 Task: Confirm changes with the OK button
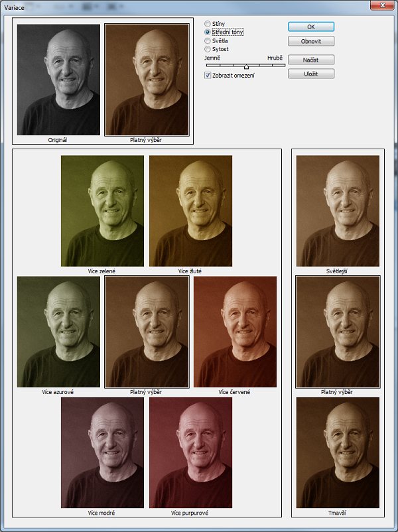coord(310,27)
